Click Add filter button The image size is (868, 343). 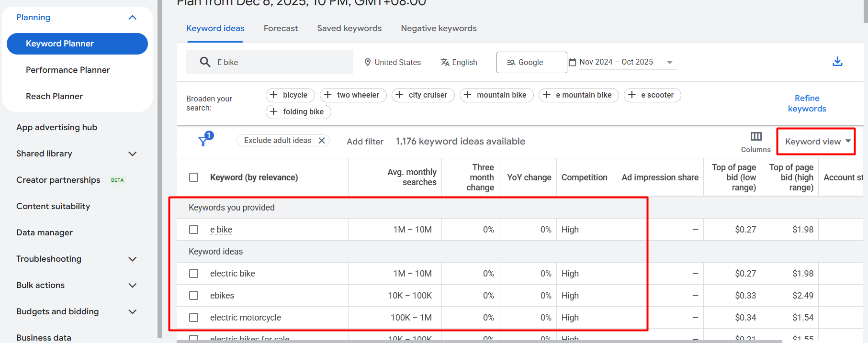[365, 142]
